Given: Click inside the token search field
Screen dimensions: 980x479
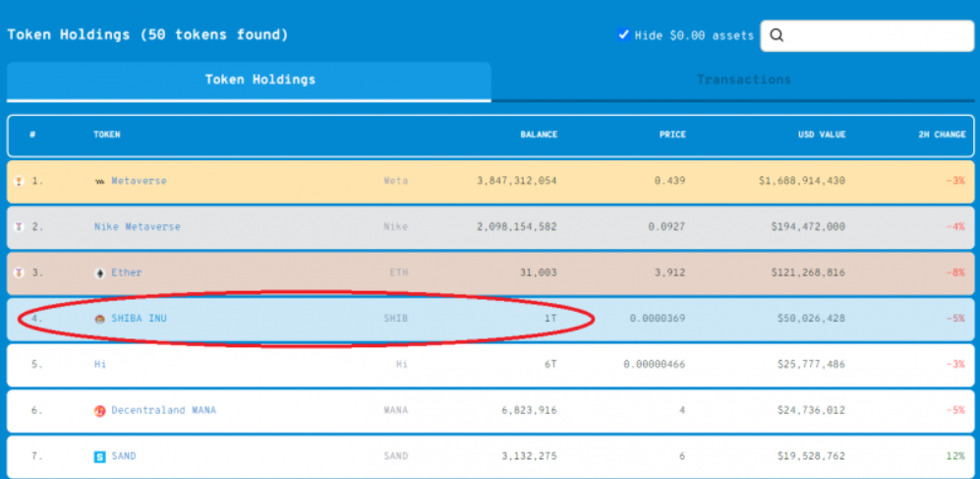Looking at the screenshot, I should [x=875, y=35].
